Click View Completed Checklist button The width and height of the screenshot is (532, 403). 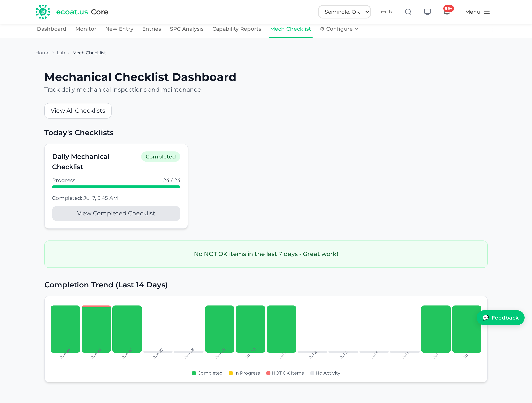point(116,213)
